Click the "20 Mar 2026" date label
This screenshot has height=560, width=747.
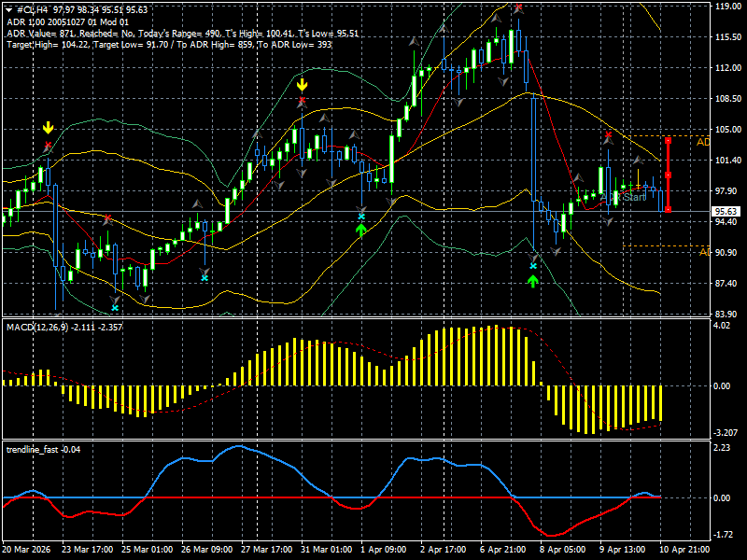point(26,550)
